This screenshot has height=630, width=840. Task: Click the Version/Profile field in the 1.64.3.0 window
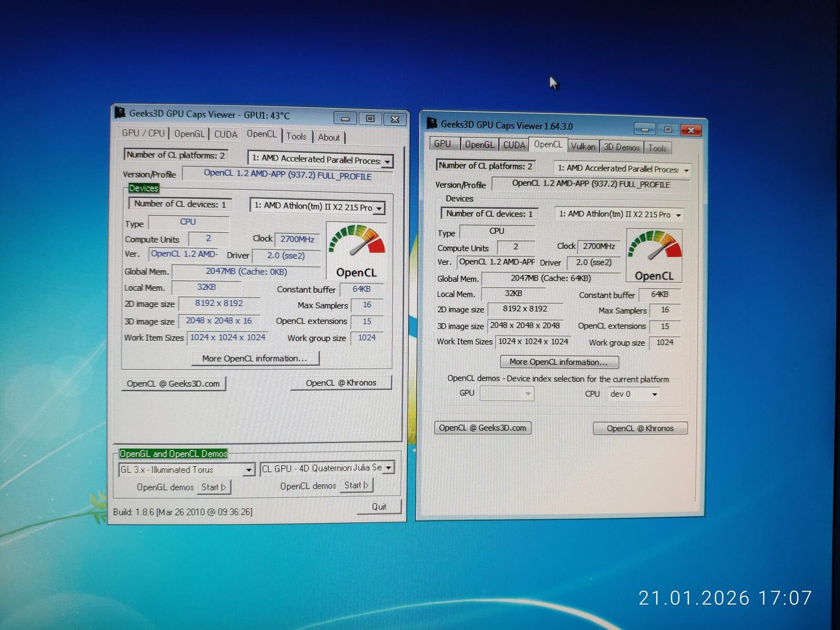(x=591, y=184)
